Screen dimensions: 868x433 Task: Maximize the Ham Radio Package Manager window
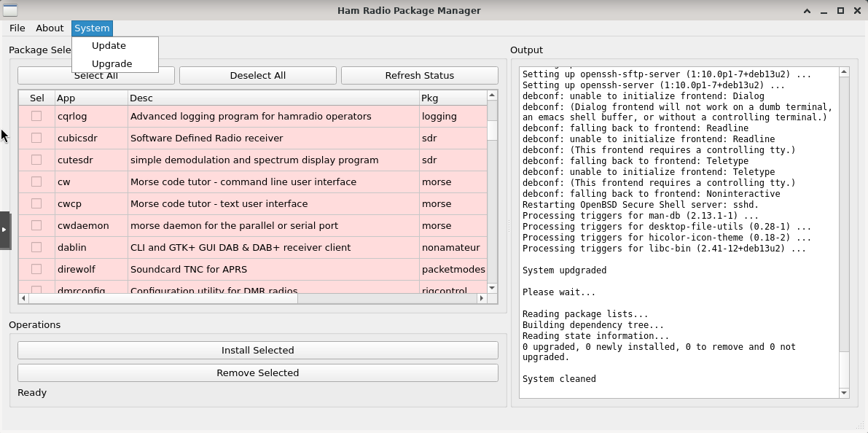[840, 10]
